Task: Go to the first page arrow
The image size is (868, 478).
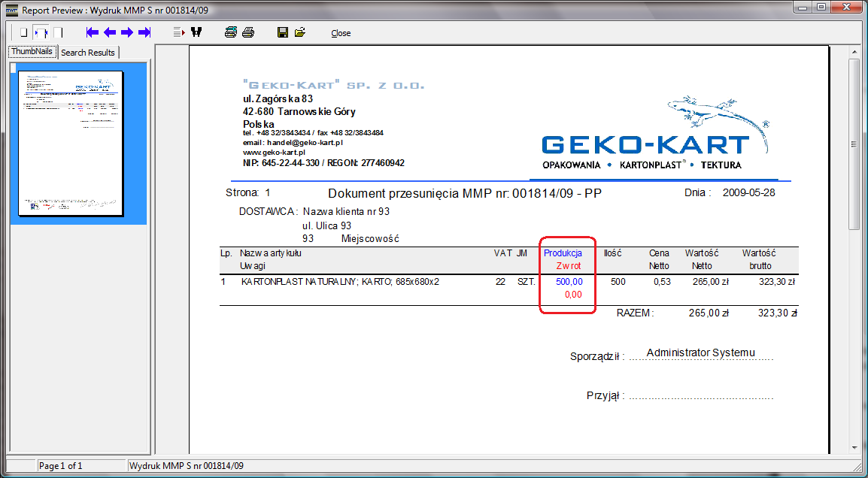Action: [93, 32]
